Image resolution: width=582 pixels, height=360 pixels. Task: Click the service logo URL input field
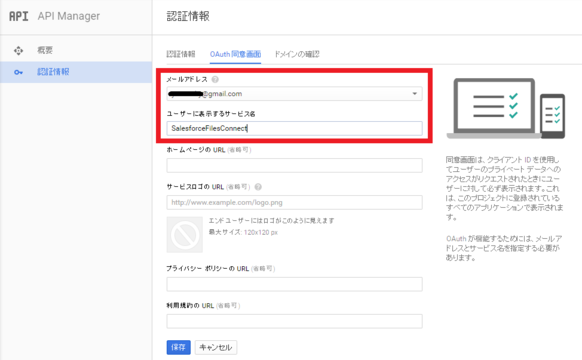[294, 203]
